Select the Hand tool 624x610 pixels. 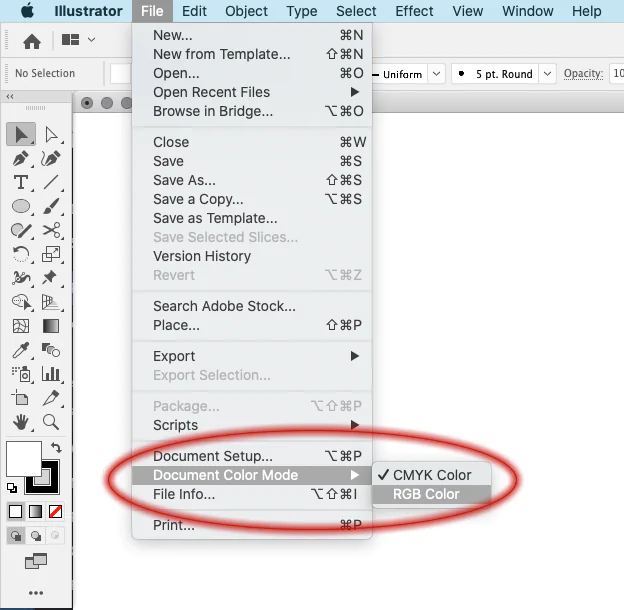point(21,422)
